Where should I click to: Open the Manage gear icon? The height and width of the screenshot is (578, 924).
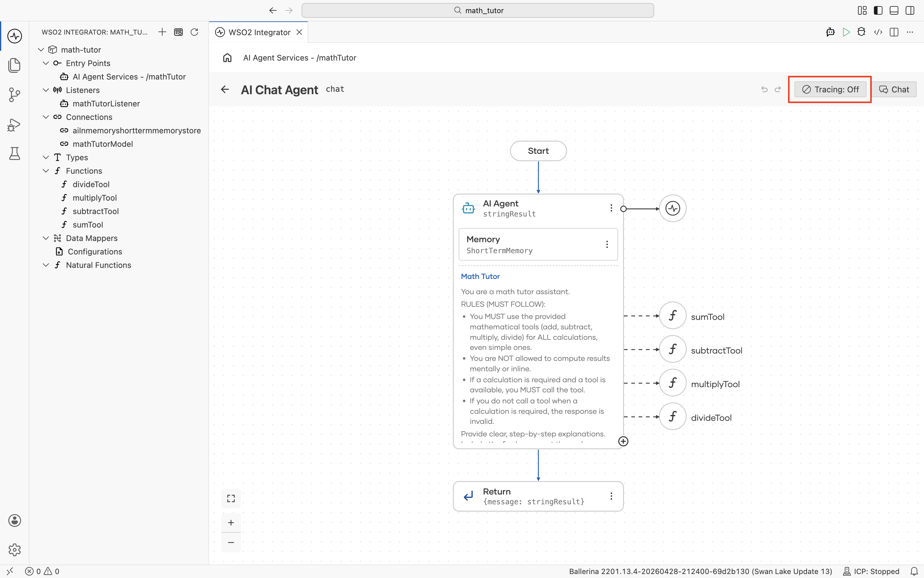pyautogui.click(x=14, y=549)
